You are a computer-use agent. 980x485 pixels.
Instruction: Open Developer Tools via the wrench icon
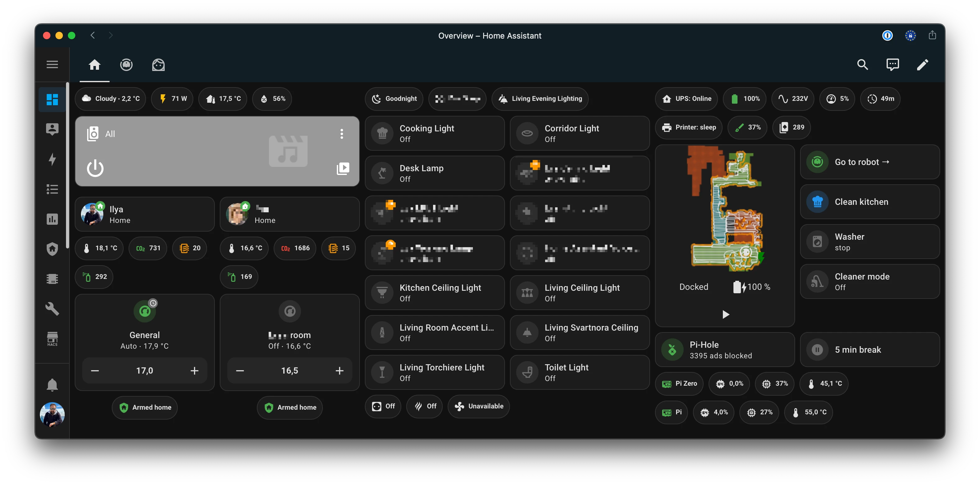point(52,309)
